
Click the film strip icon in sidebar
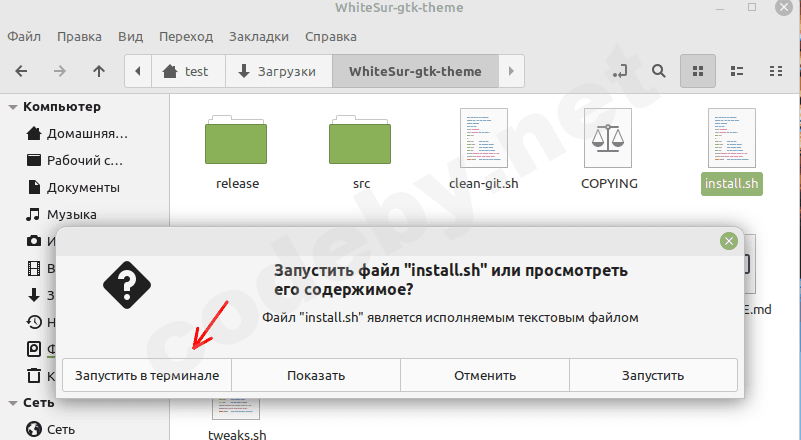pyautogui.click(x=34, y=268)
